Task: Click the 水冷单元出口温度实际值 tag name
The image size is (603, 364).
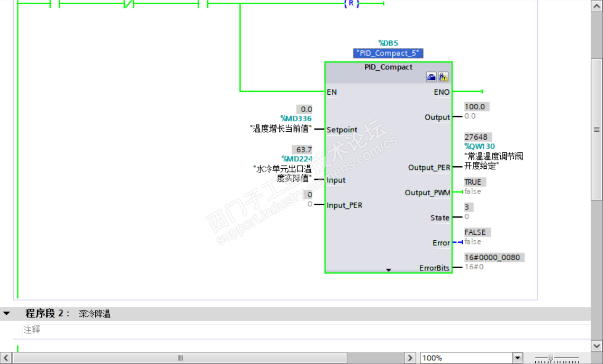Action: pos(283,174)
